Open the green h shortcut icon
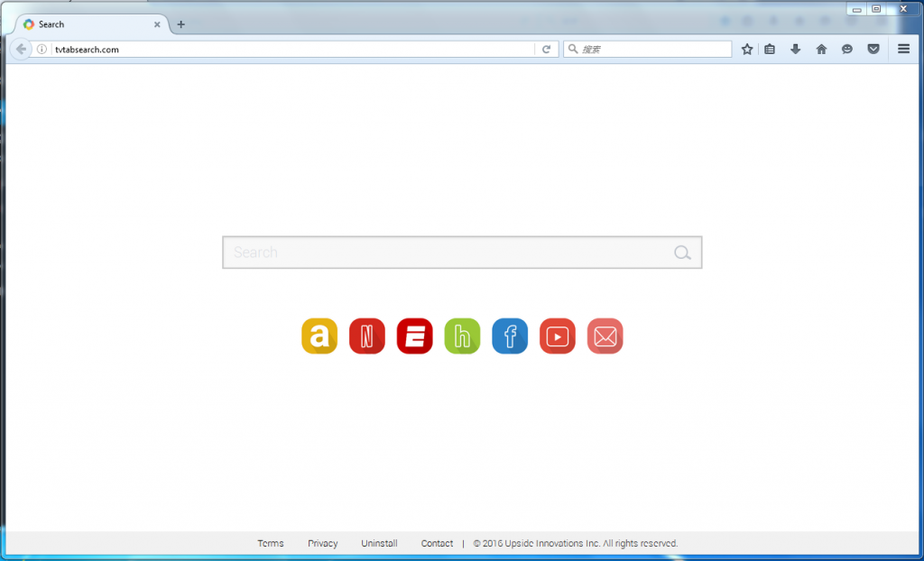Viewport: 924px width, 561px height. point(463,336)
